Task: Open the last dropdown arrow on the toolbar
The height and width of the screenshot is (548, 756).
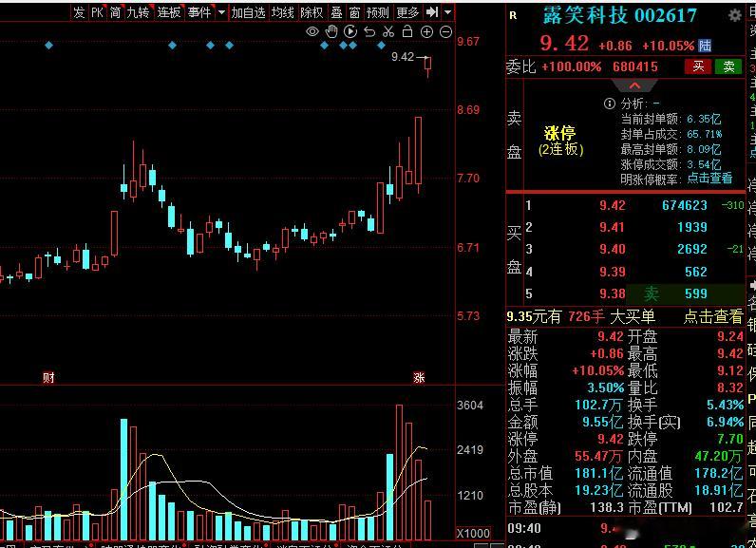Action: coord(448,12)
